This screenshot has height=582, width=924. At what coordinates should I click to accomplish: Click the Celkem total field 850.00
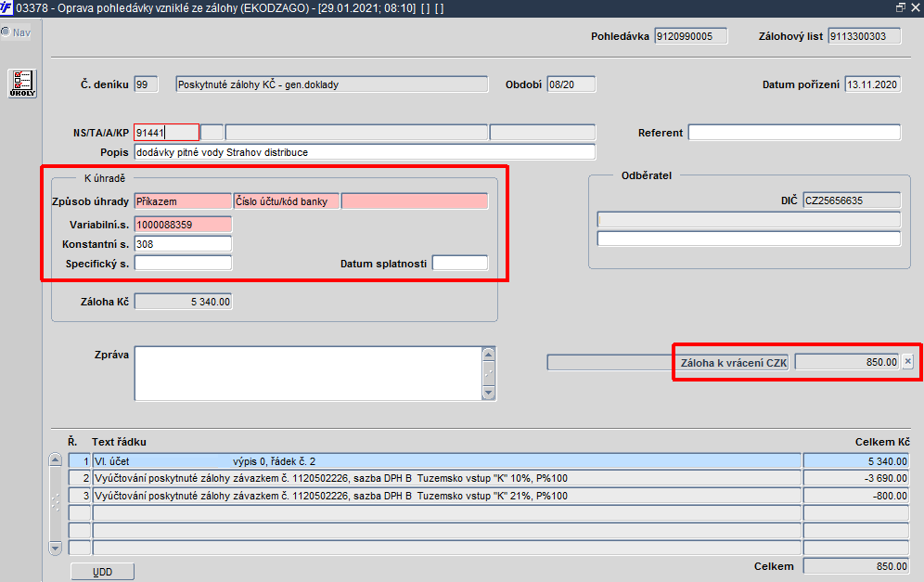pyautogui.click(x=855, y=566)
